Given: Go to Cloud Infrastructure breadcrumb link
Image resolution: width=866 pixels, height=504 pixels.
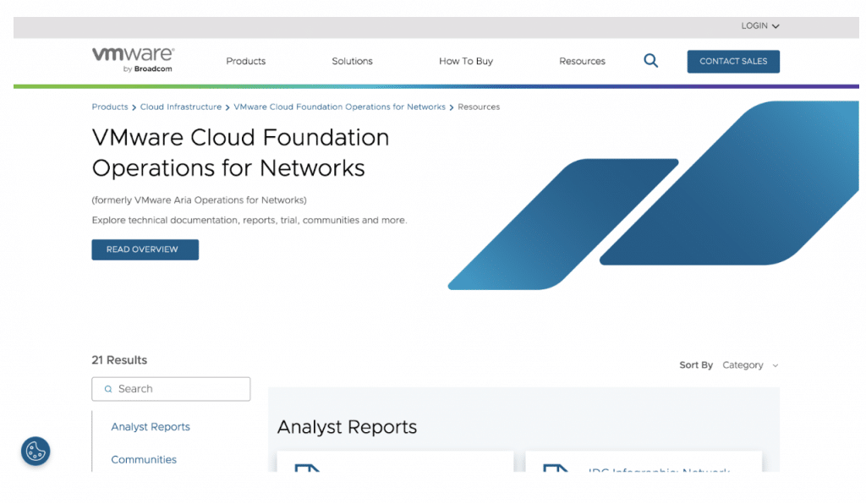Looking at the screenshot, I should [181, 107].
